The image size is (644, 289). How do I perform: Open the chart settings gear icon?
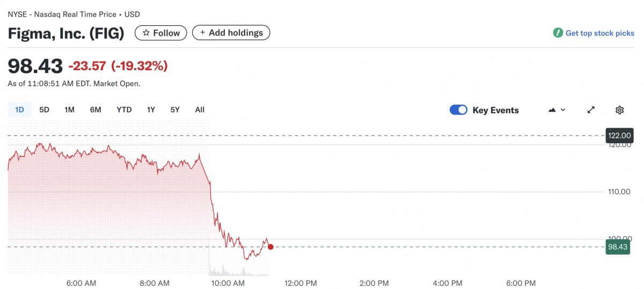click(x=619, y=110)
